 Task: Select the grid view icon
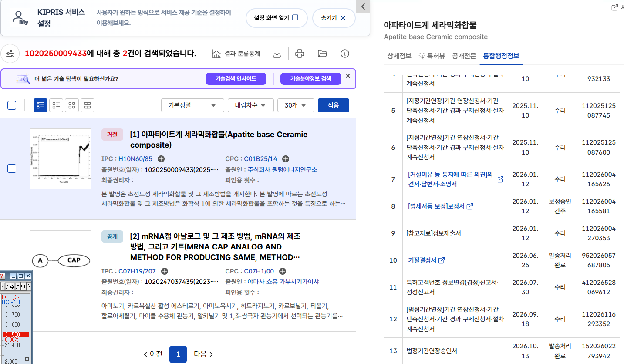tap(72, 105)
